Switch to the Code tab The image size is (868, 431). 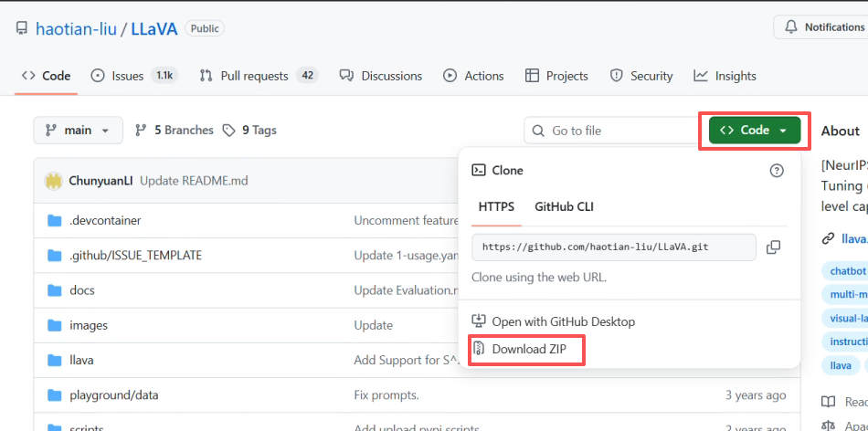[x=46, y=76]
